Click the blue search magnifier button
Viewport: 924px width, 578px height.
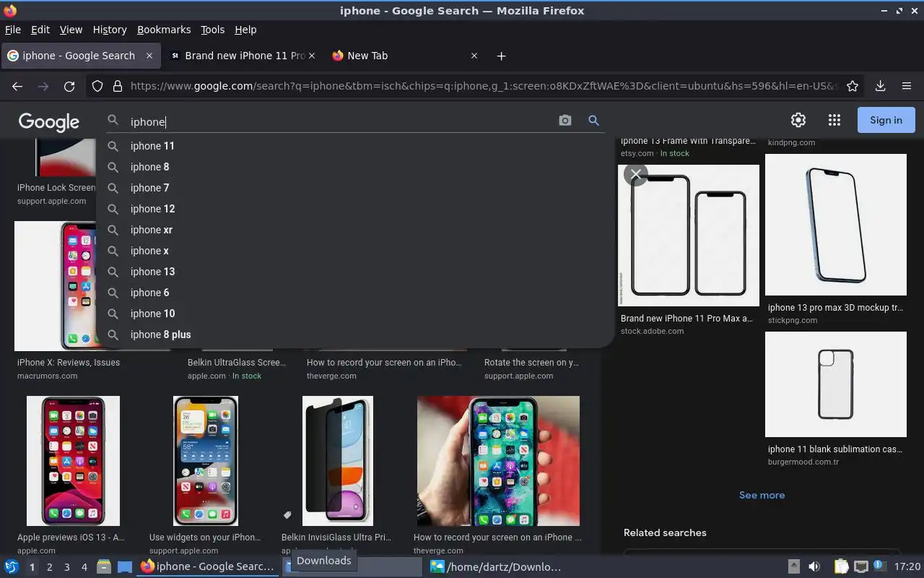pyautogui.click(x=593, y=121)
